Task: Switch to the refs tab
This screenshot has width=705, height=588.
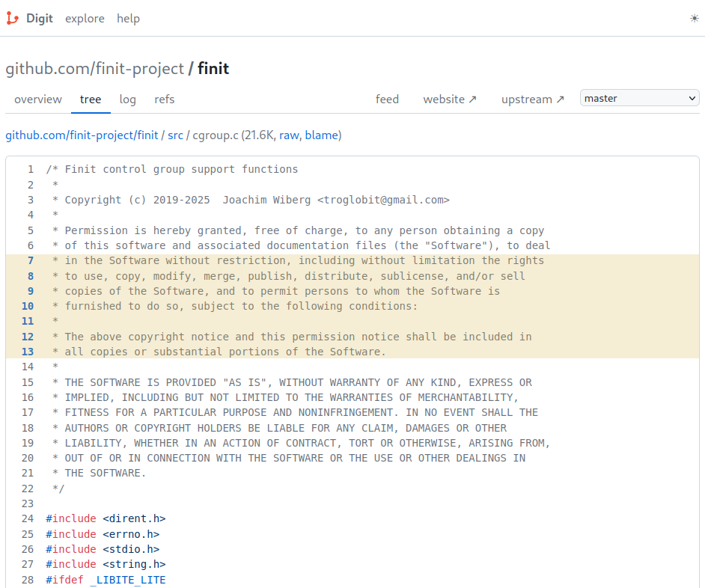Action: tap(164, 99)
